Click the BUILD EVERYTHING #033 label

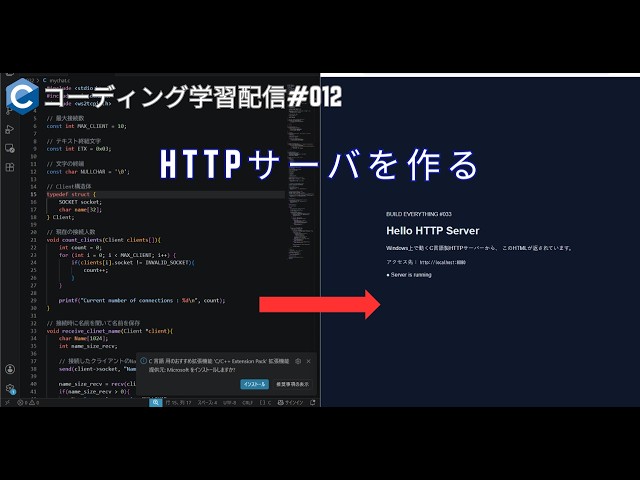[x=419, y=214]
